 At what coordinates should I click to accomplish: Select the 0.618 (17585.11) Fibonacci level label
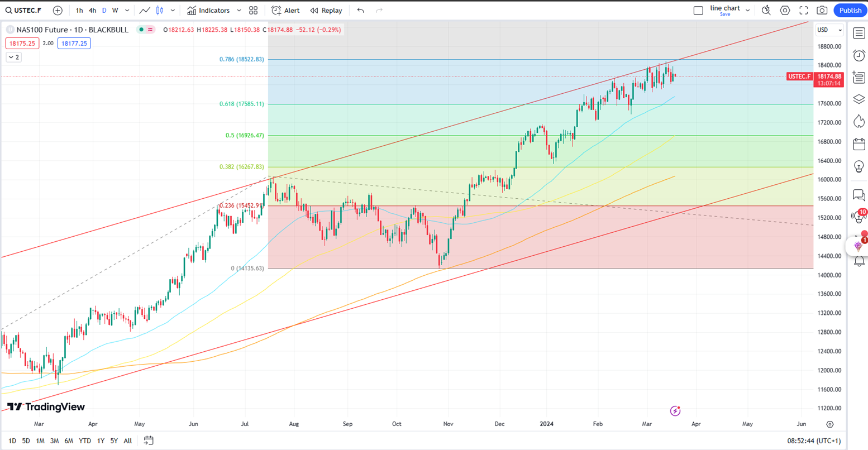pyautogui.click(x=242, y=104)
